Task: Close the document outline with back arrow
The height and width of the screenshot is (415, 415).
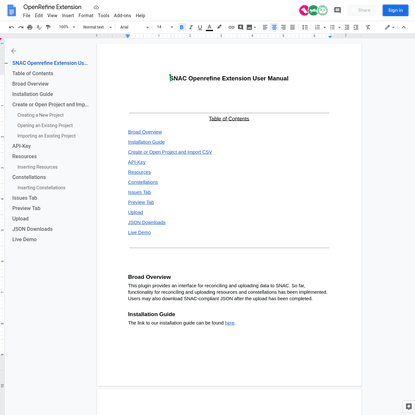Action: (14, 51)
